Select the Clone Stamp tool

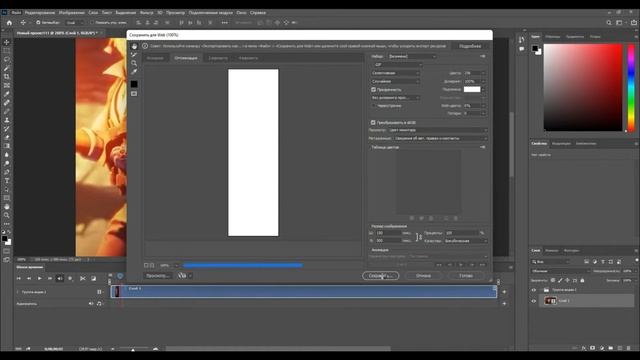pyautogui.click(x=7, y=120)
